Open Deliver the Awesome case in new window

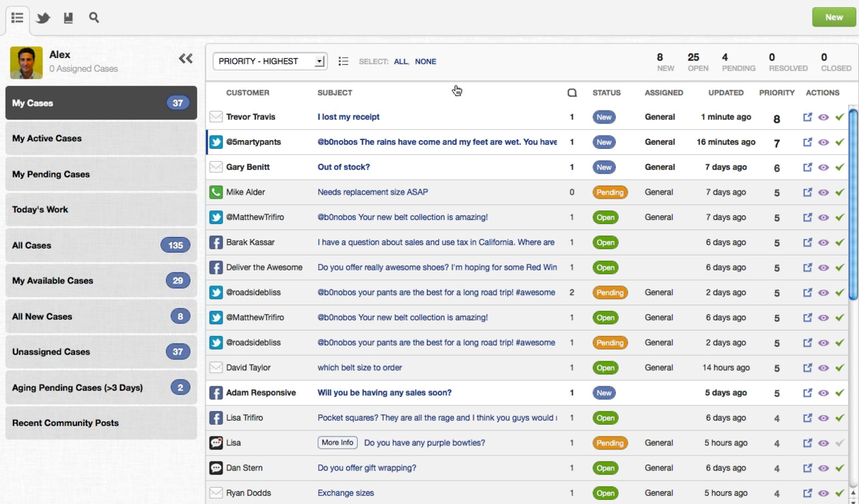click(x=807, y=268)
